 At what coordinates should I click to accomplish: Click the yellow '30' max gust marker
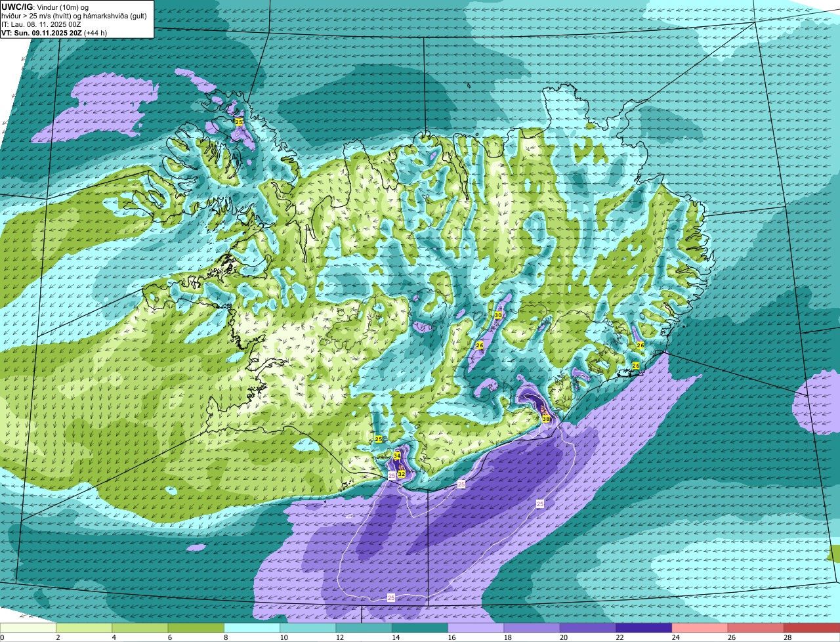click(x=498, y=315)
